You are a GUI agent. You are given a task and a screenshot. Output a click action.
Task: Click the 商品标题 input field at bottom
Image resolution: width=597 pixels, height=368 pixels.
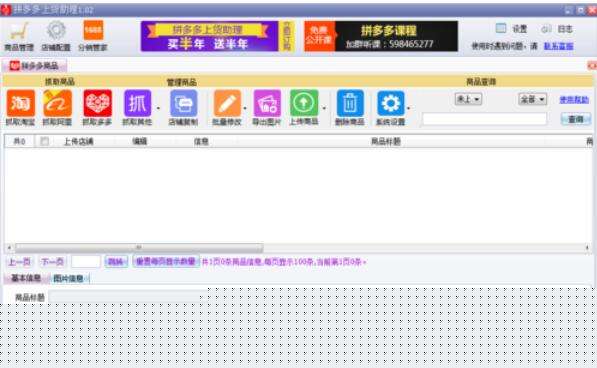pos(128,297)
